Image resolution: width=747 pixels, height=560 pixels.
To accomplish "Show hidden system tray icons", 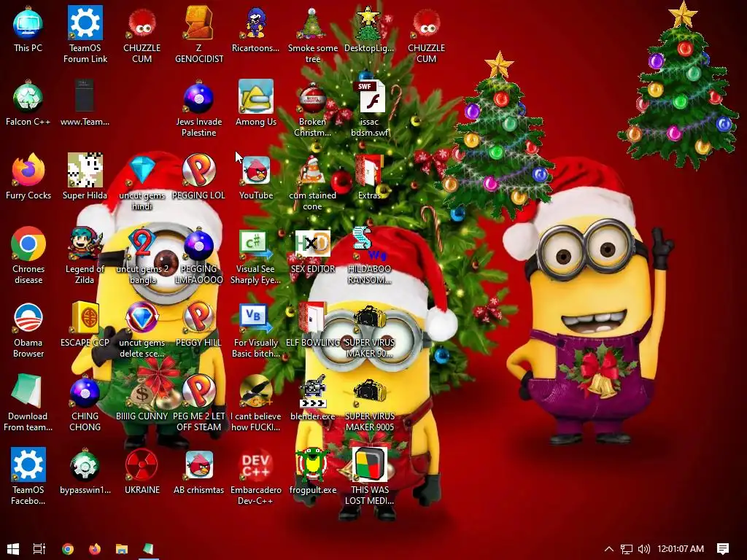I will click(609, 548).
